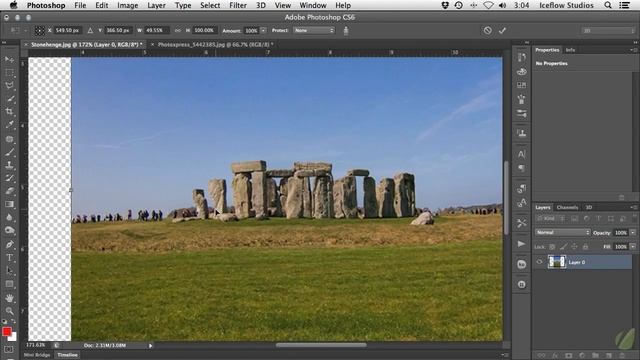
Task: Open the Protect channel dropdown
Action: click(x=314, y=31)
